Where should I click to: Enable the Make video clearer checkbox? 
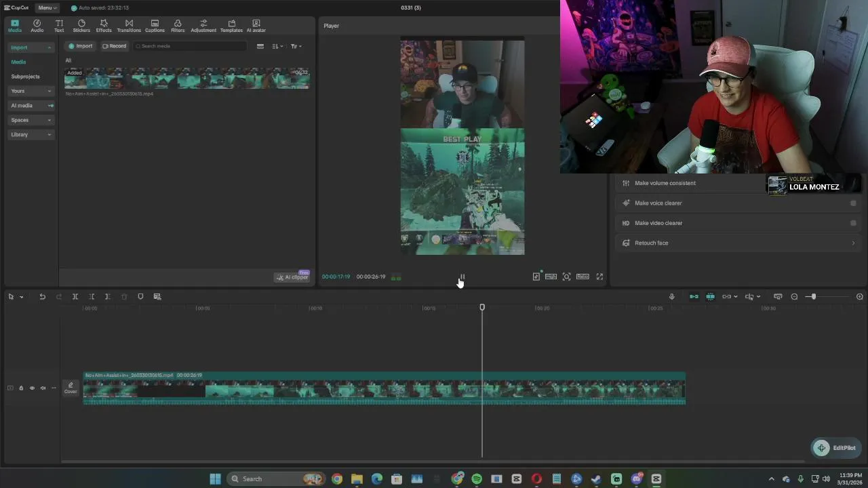tap(853, 223)
